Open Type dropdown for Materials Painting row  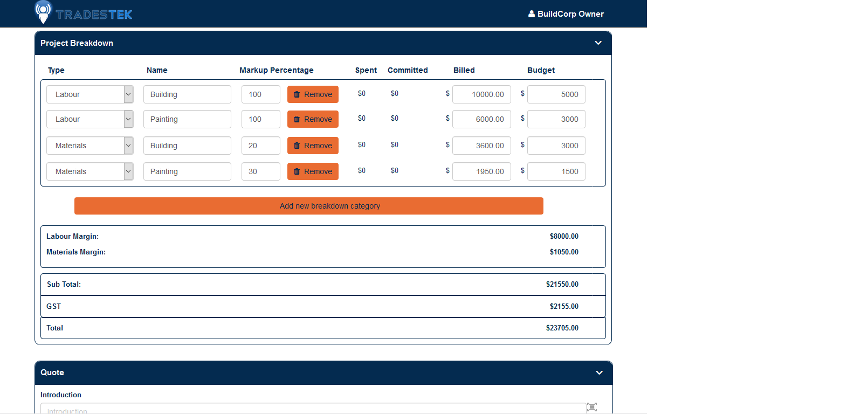point(89,171)
